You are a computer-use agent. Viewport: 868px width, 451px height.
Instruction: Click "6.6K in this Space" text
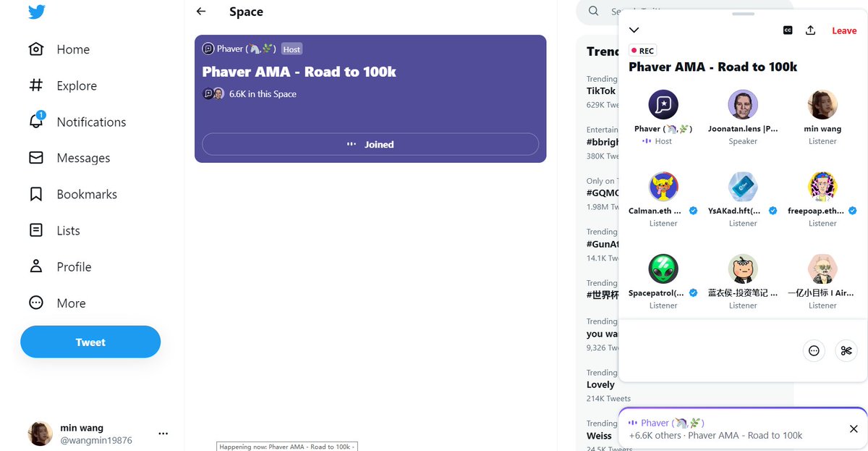pos(263,94)
